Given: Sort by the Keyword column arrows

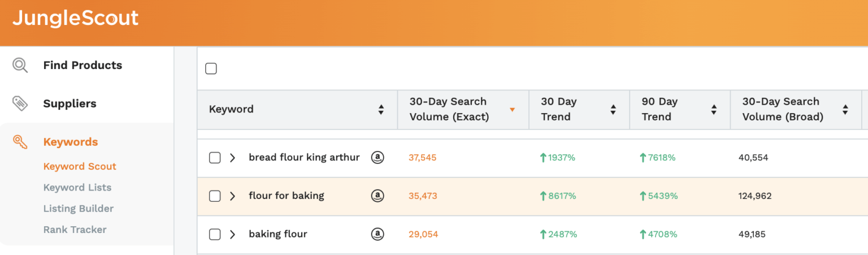Looking at the screenshot, I should pos(381,109).
